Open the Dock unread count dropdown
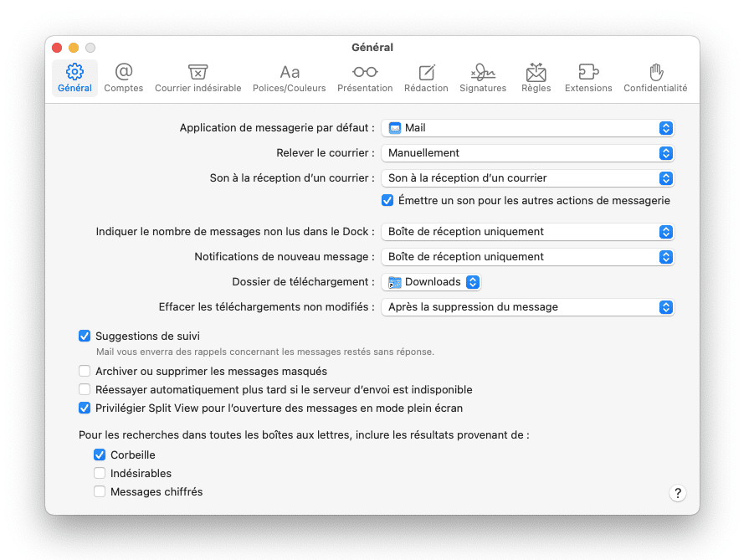Image resolution: width=754 pixels, height=560 pixels. pyautogui.click(x=527, y=232)
